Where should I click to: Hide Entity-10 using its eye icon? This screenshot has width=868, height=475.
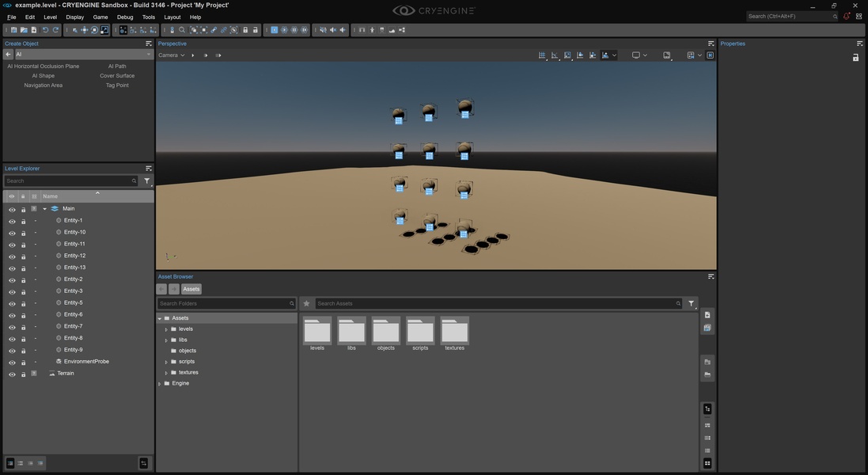12,233
